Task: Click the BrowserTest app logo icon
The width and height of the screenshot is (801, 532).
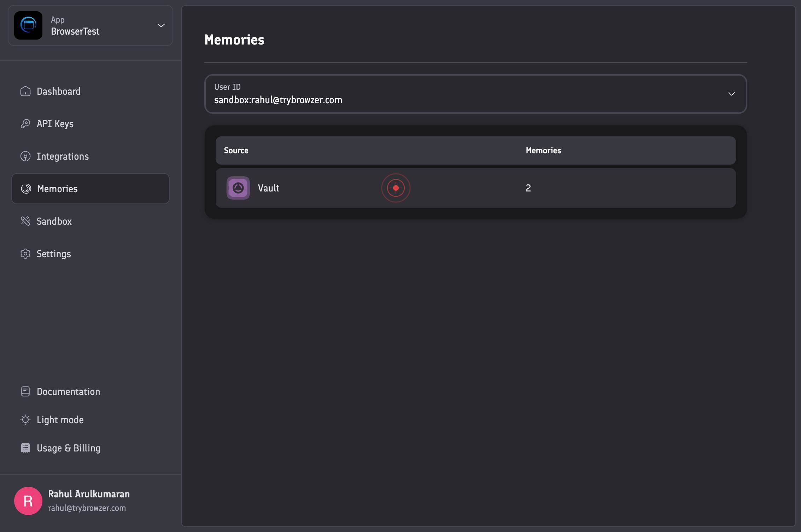Action: (28, 25)
